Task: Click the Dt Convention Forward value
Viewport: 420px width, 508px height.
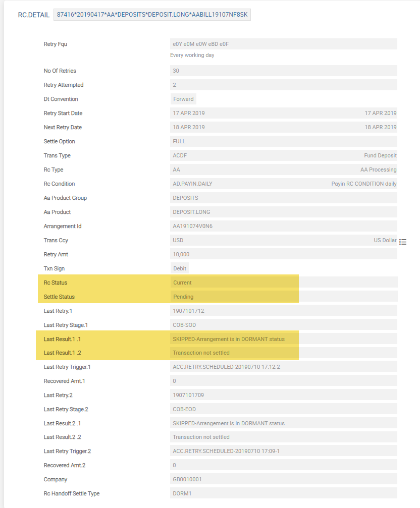Action: coord(183,99)
